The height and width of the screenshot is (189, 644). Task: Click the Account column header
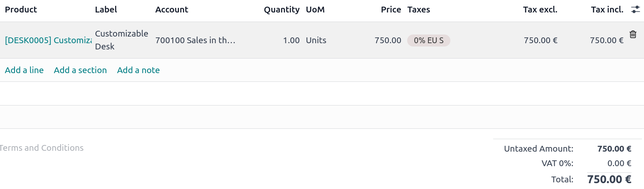(x=172, y=10)
